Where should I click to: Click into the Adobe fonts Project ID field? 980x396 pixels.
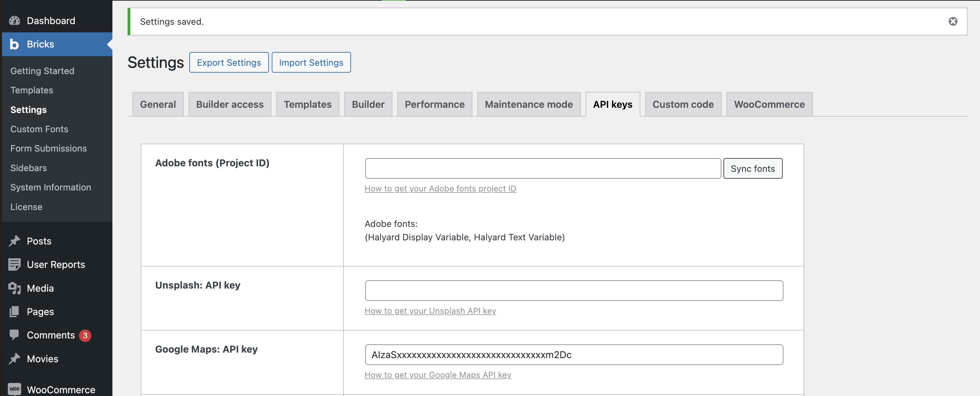542,168
